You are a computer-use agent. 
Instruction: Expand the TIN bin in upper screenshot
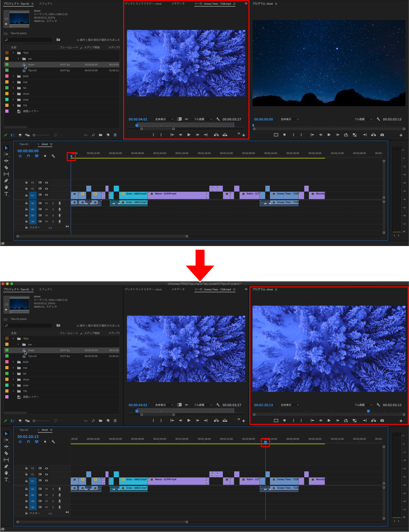click(13, 105)
